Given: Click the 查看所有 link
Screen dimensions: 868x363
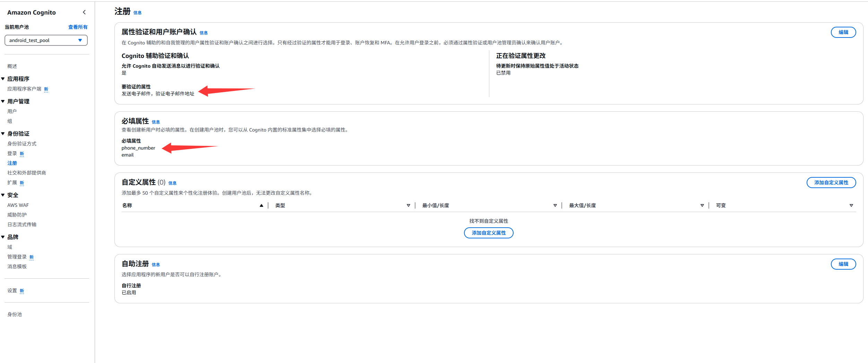Looking at the screenshot, I should pyautogui.click(x=78, y=27).
